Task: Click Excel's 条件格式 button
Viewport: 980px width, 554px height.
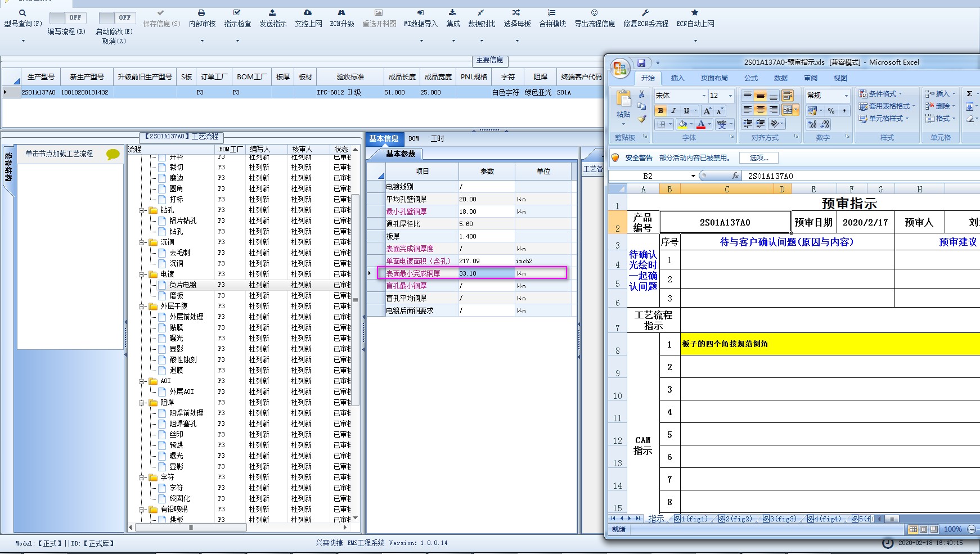Action: 880,94
